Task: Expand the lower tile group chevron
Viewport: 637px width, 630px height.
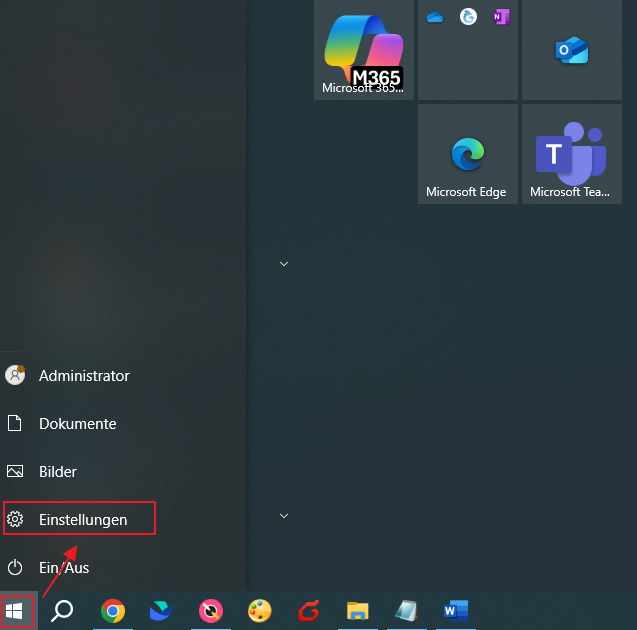Action: click(284, 516)
